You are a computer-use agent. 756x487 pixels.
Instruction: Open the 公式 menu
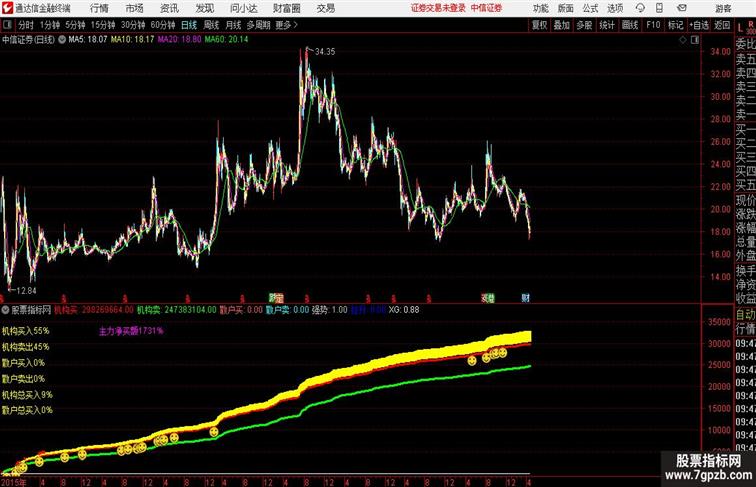pyautogui.click(x=590, y=8)
